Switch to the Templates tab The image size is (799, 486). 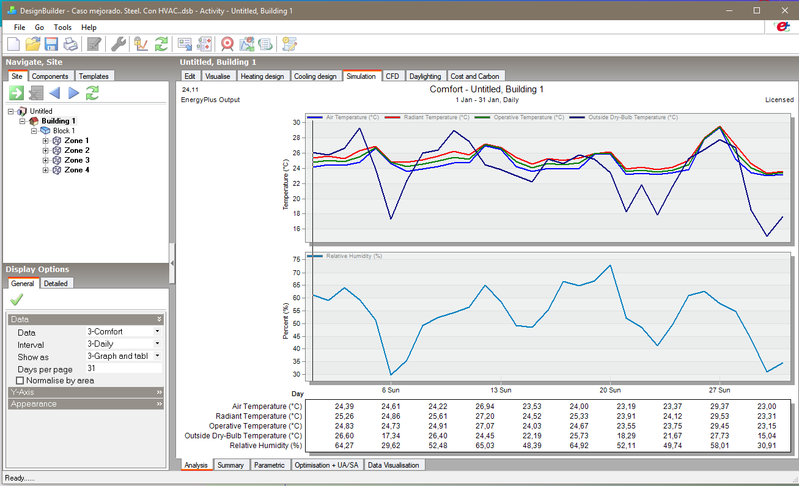tap(94, 76)
